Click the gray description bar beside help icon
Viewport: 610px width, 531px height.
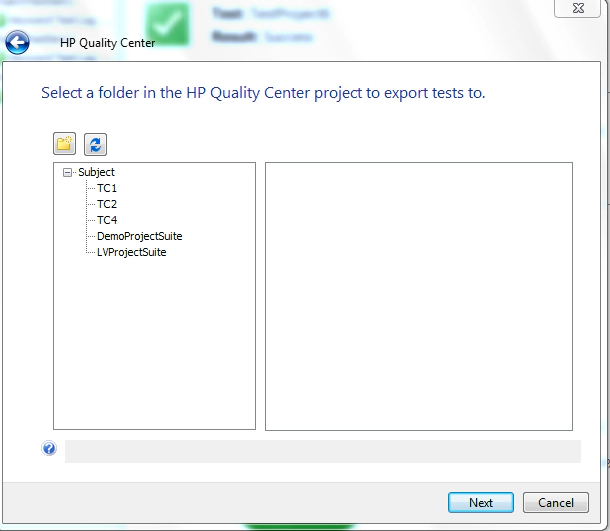coord(322,451)
